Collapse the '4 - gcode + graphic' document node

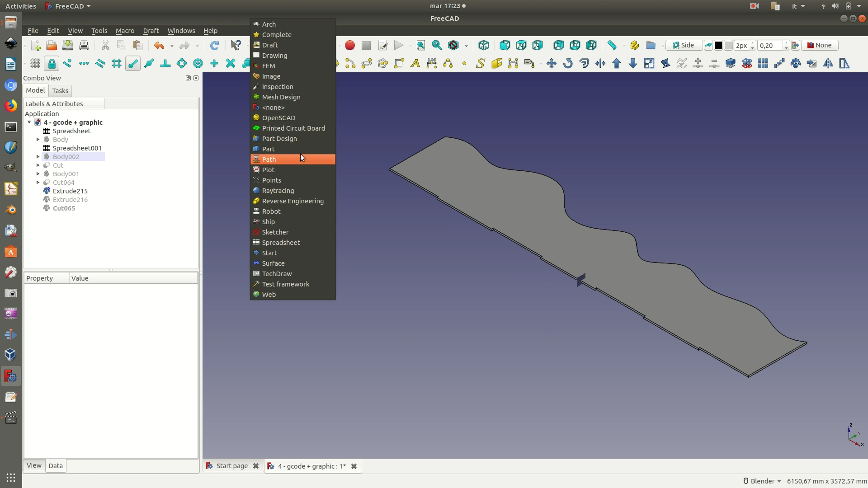tap(29, 122)
